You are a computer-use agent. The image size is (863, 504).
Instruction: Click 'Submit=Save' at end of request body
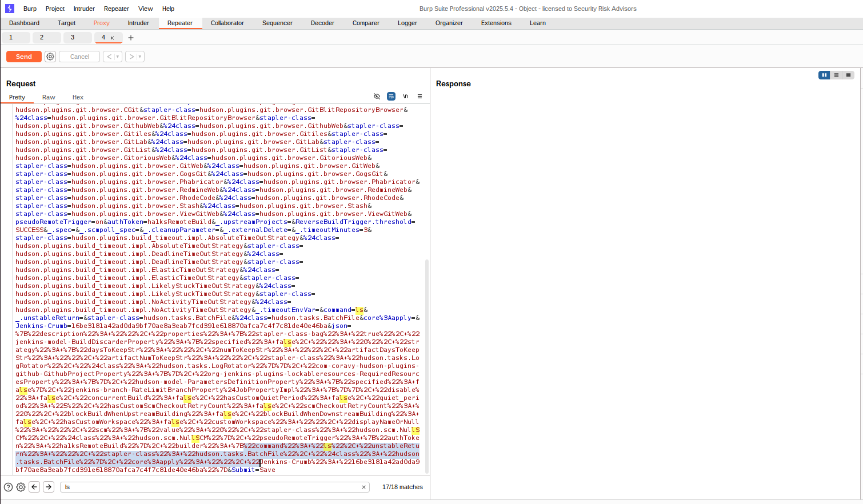coord(254,470)
